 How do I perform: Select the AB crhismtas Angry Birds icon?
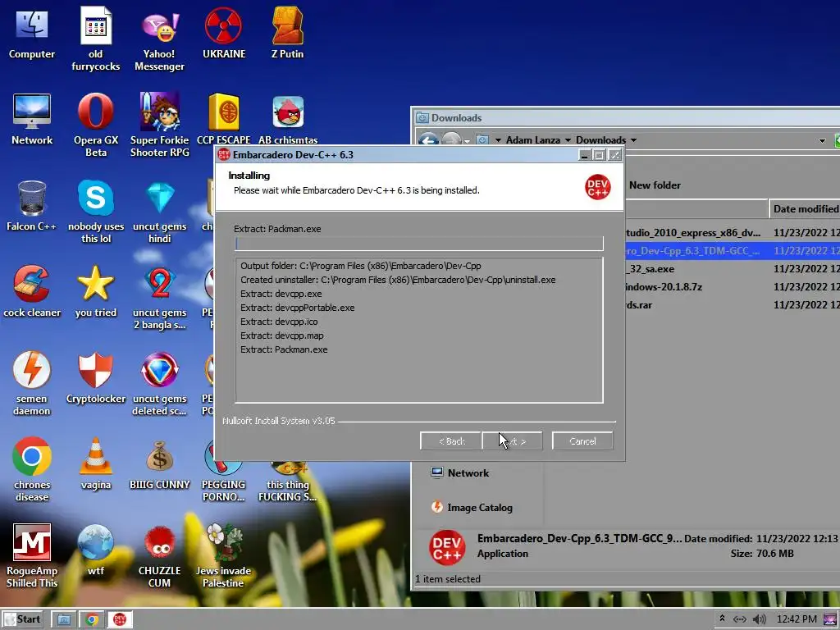point(288,119)
